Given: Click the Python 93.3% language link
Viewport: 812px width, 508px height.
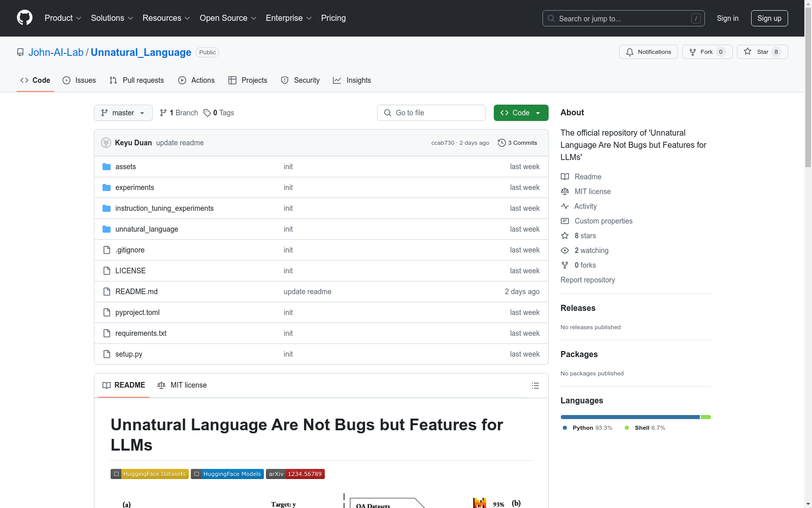Looking at the screenshot, I should point(588,428).
